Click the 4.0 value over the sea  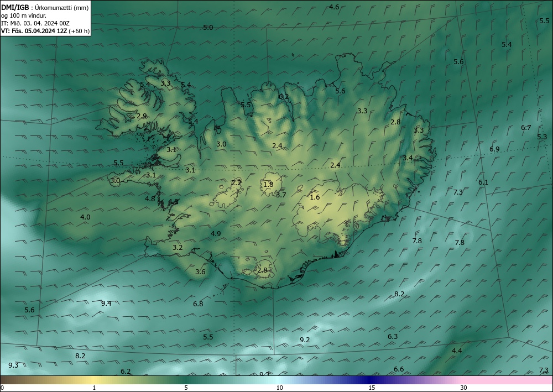click(85, 217)
